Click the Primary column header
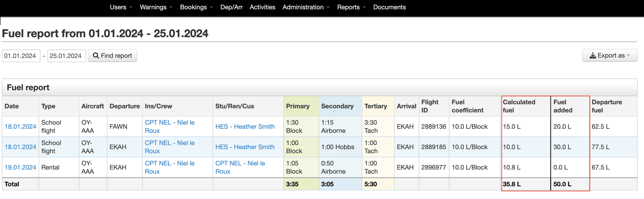The image size is (644, 199). pyautogui.click(x=298, y=106)
